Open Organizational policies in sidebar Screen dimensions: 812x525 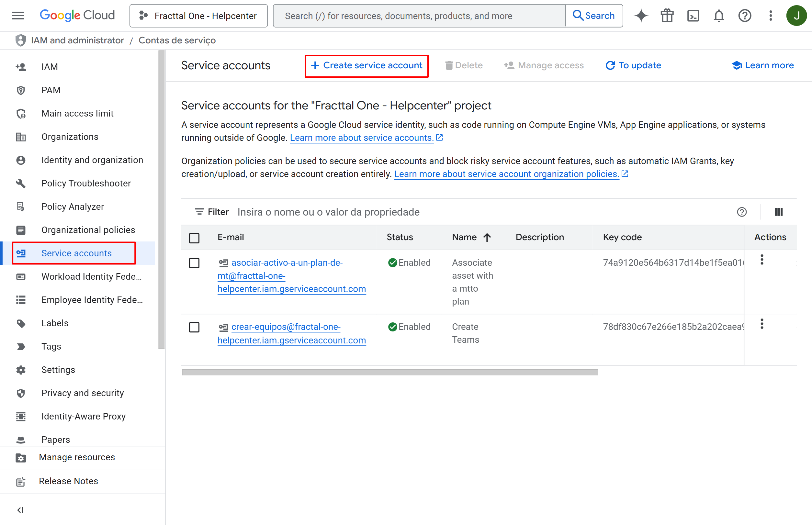[88, 230]
